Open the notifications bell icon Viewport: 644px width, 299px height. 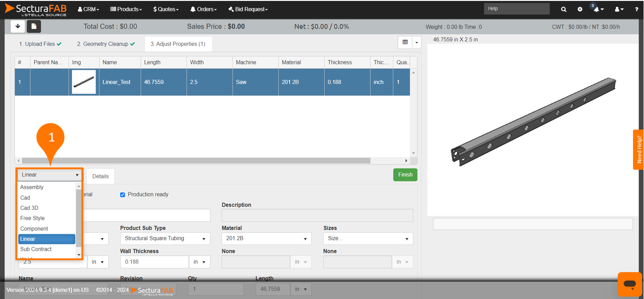coord(597,9)
